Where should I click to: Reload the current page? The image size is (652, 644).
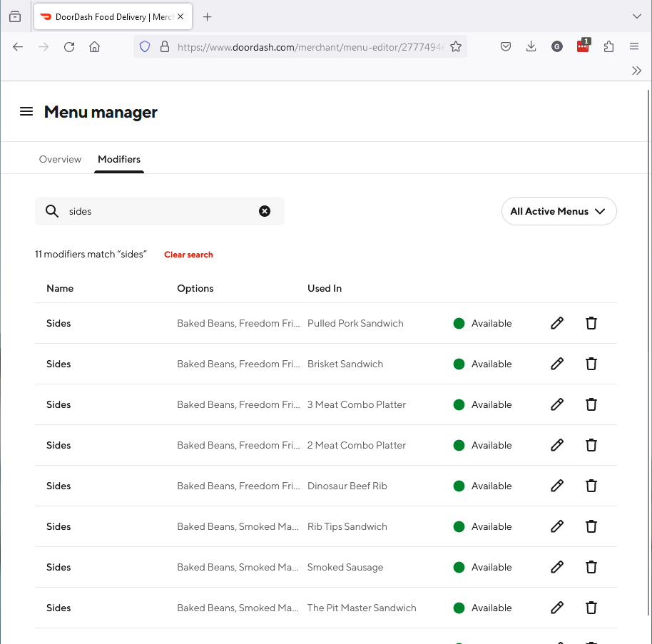[69, 46]
